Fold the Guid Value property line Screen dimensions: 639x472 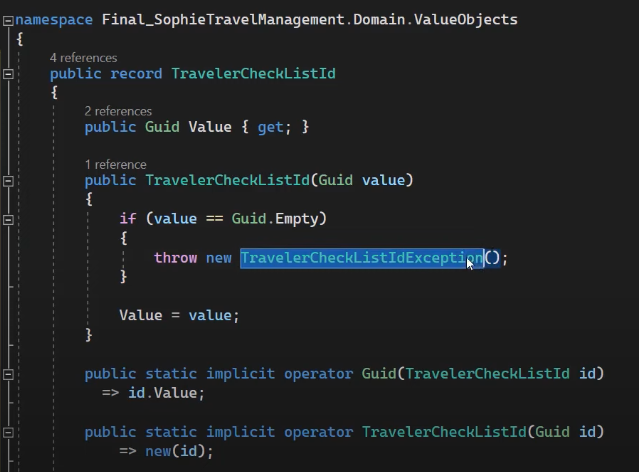click(8, 127)
